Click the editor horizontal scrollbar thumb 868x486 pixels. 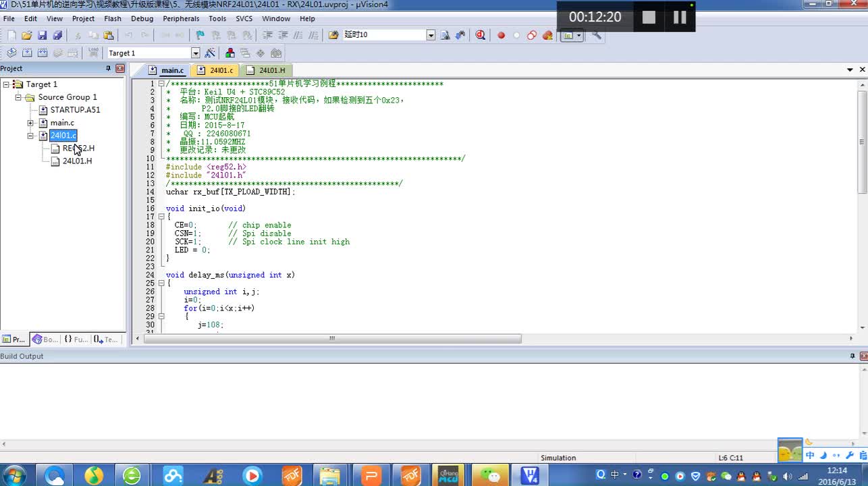332,339
